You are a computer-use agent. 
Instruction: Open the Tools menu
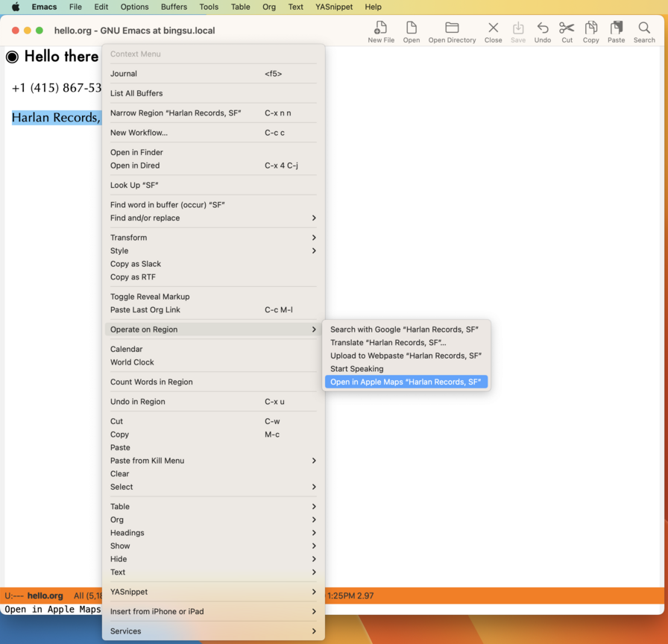[x=209, y=7]
